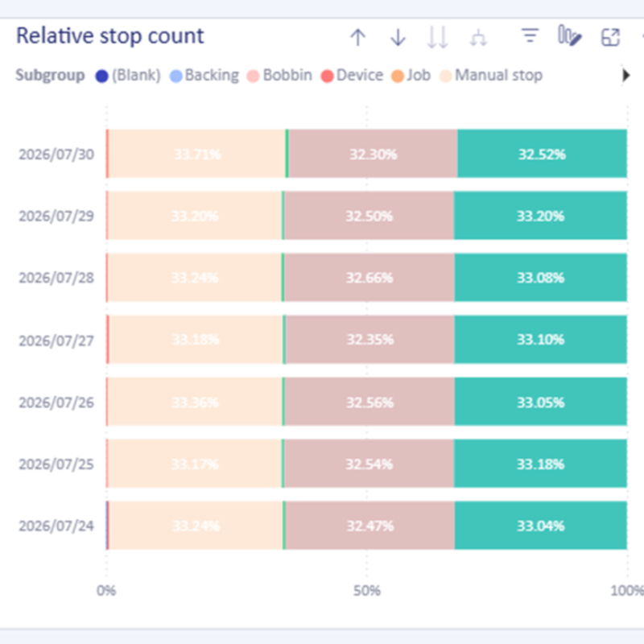This screenshot has height=644, width=644.
Task: Select the 2026/07/30 axis label
Action: point(56,155)
